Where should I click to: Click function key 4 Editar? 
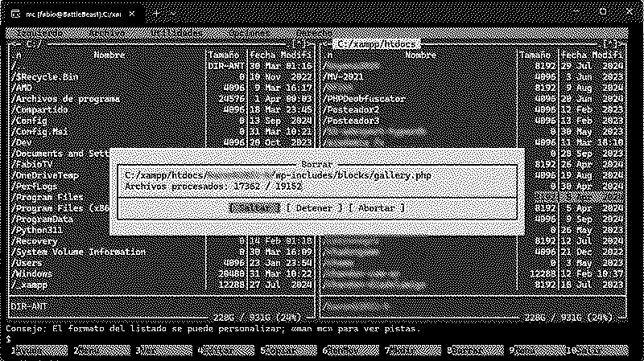pyautogui.click(x=226, y=351)
